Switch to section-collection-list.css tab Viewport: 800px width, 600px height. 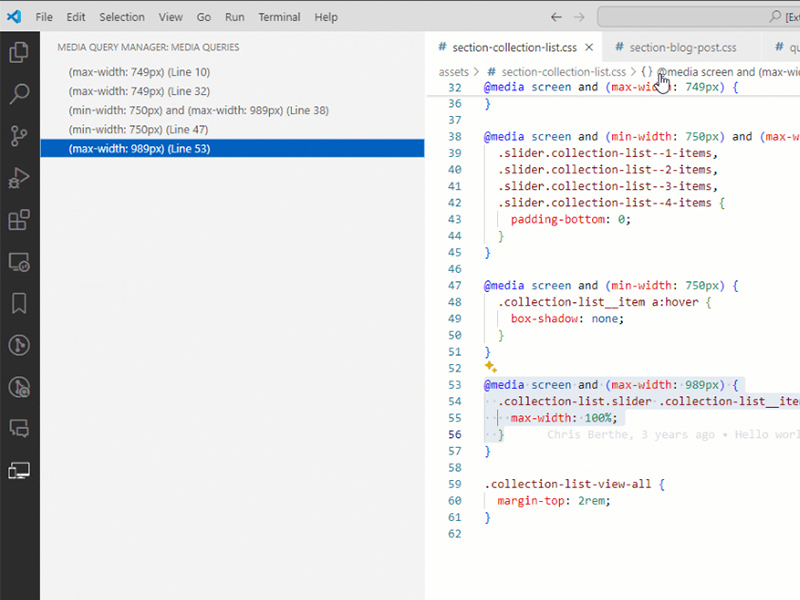coord(514,47)
